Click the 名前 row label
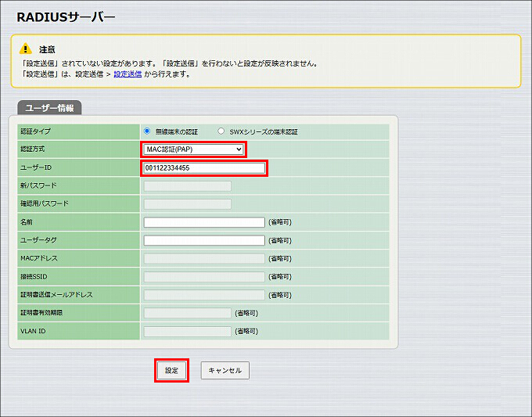Viewport: 532px width, 417px height. [27, 222]
